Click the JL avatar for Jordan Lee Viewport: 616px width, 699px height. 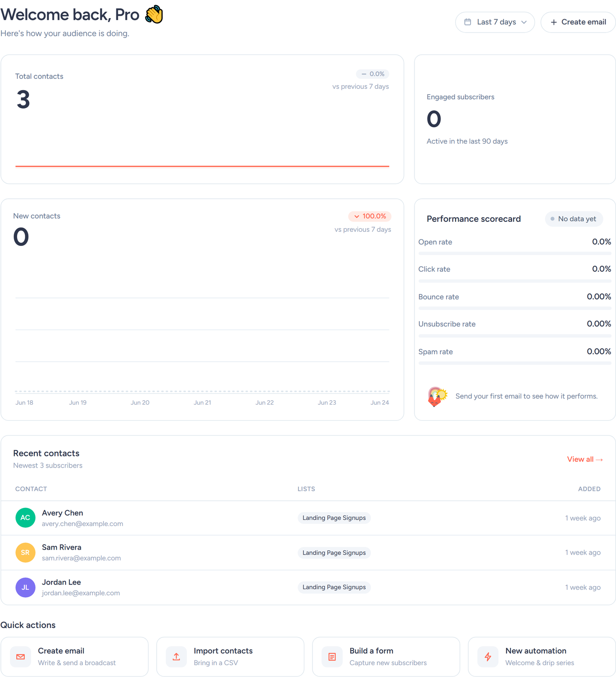pos(25,588)
